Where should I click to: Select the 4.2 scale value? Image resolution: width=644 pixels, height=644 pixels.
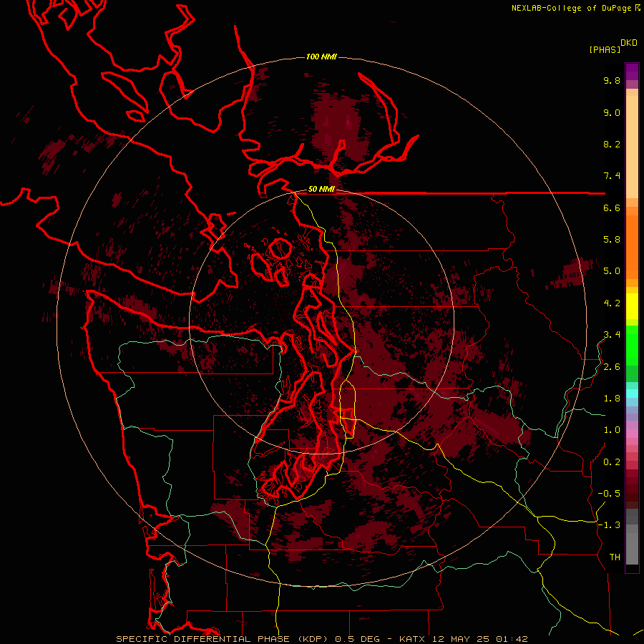(612, 303)
